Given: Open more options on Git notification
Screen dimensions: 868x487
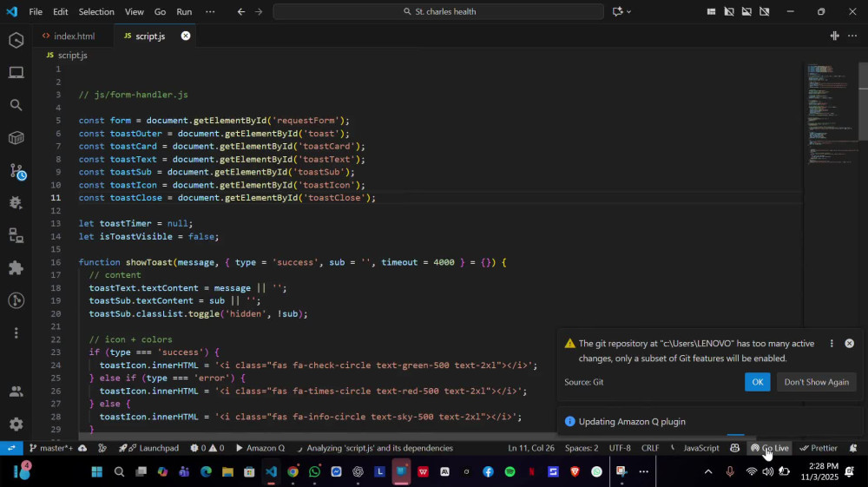Looking at the screenshot, I should pos(832,344).
